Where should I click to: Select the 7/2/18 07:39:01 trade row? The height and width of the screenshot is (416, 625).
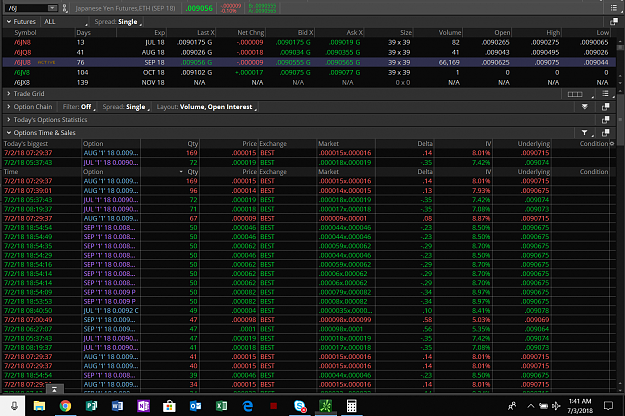[306, 190]
